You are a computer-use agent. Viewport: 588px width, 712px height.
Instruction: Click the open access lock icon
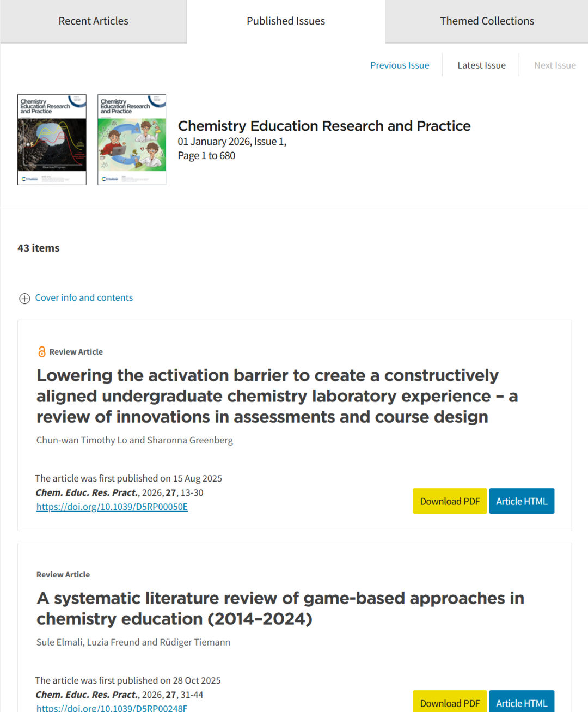pos(42,352)
